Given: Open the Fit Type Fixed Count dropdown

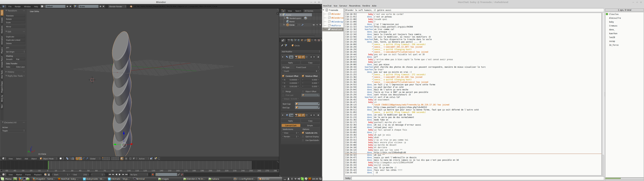Looking at the screenshot, I should pyautogui.click(x=308, y=67).
